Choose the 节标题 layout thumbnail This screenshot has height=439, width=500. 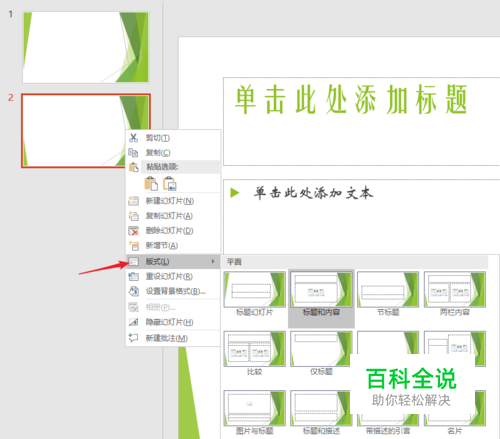coord(388,289)
